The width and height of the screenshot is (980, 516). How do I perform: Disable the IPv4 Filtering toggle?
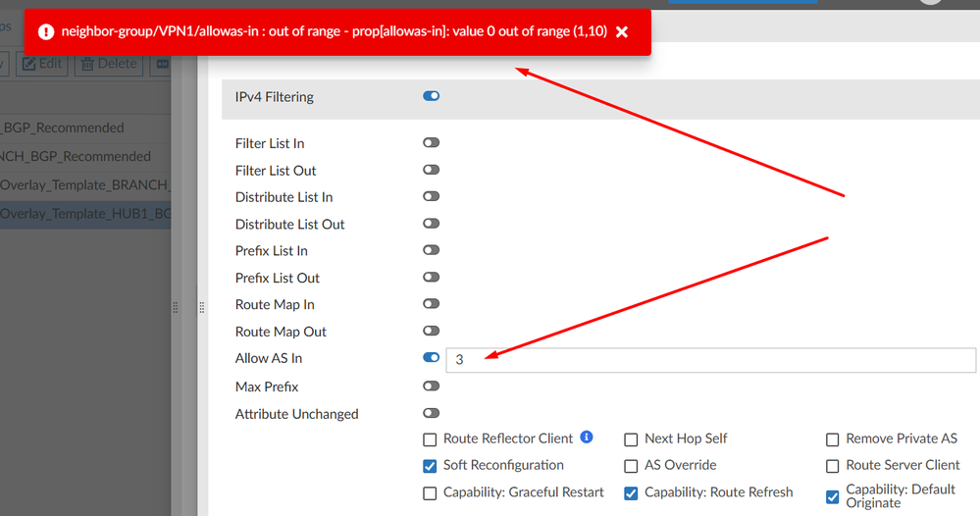431,96
